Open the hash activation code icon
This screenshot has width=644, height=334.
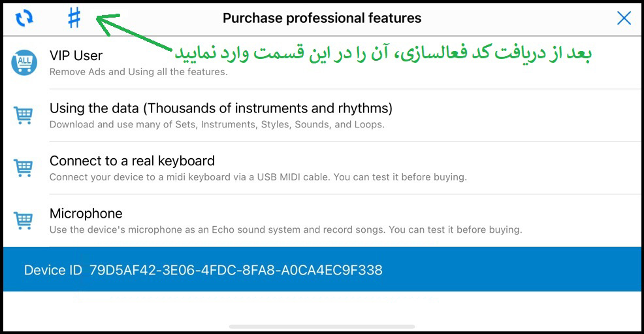coord(74,18)
